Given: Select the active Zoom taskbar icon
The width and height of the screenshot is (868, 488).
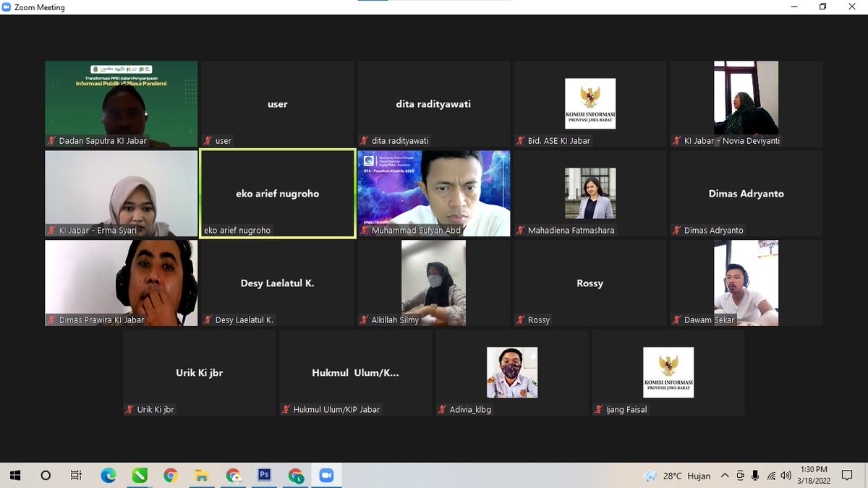Looking at the screenshot, I should point(326,475).
